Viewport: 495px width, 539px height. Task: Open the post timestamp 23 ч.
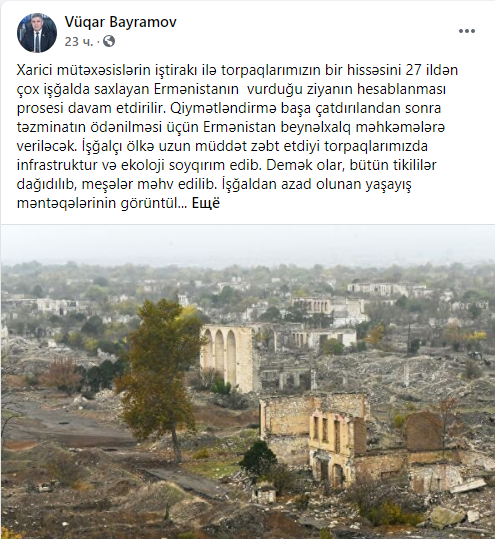78,42
